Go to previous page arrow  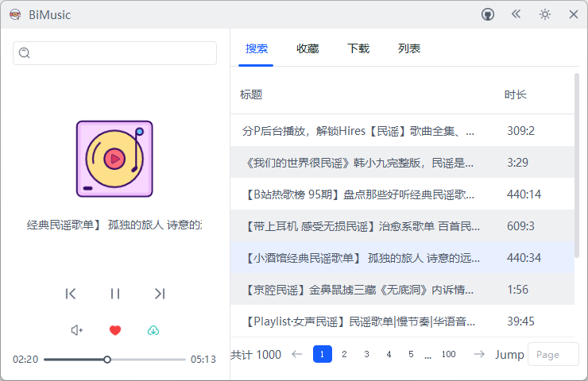[297, 354]
